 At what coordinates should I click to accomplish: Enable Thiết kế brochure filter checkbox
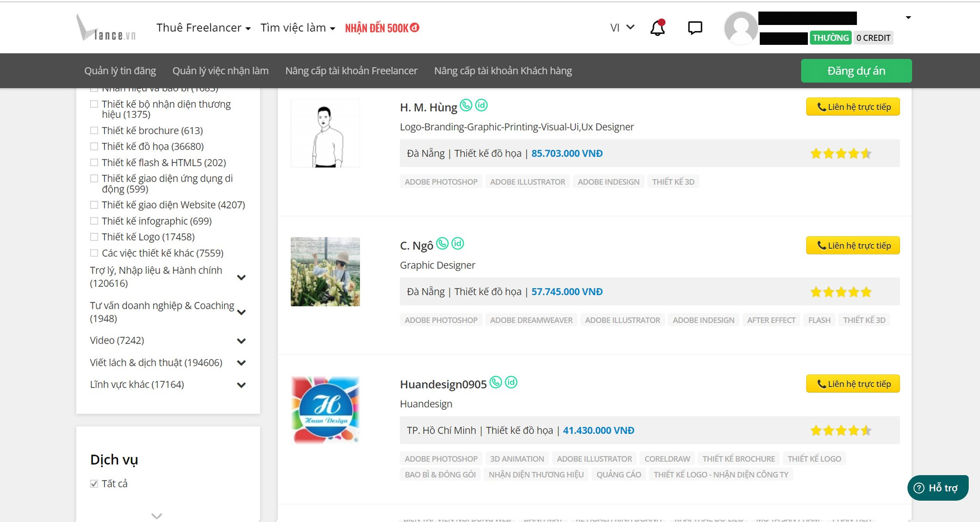coord(94,131)
